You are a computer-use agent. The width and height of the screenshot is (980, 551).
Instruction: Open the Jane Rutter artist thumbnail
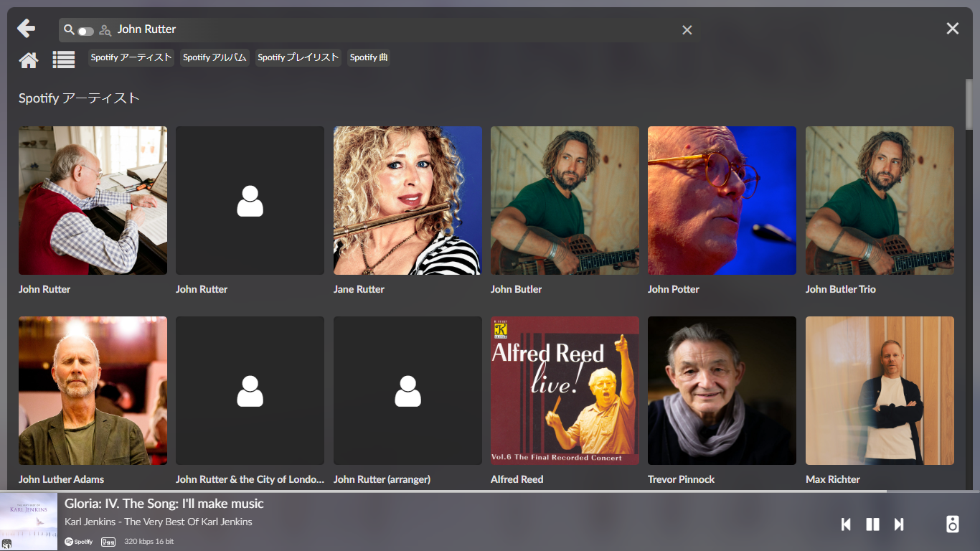[x=407, y=201]
